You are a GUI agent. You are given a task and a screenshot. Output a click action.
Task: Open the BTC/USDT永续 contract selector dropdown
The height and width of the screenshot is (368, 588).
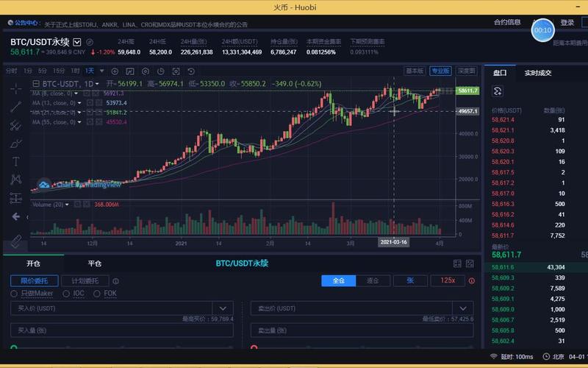pyautogui.click(x=77, y=42)
